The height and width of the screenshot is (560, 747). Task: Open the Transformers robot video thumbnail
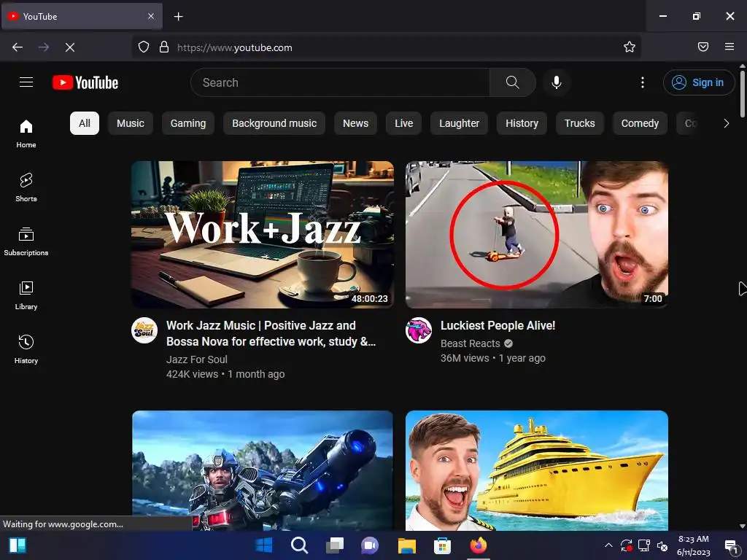point(263,470)
